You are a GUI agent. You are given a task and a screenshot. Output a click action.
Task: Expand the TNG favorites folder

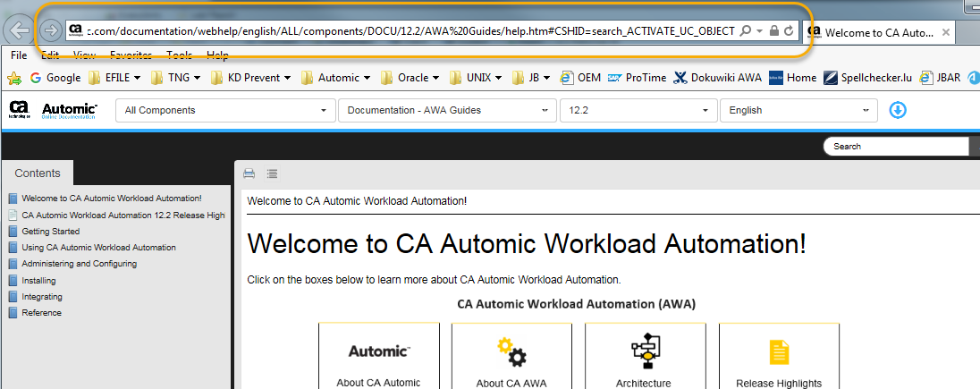[176, 78]
